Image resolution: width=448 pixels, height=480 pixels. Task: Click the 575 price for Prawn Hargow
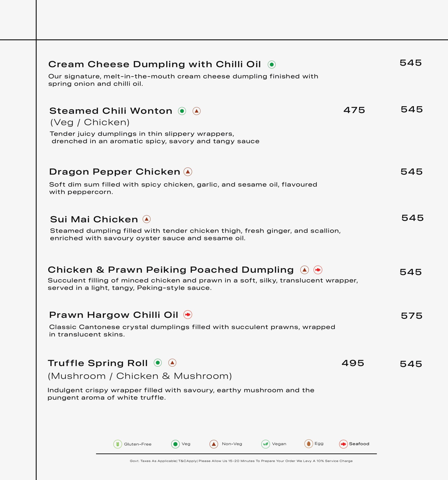click(x=412, y=316)
